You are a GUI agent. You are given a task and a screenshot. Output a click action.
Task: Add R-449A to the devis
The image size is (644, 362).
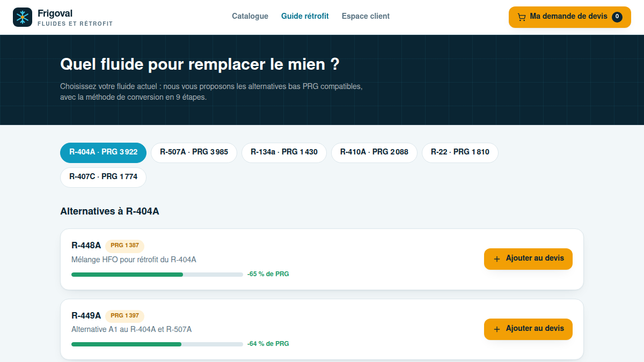point(528,329)
